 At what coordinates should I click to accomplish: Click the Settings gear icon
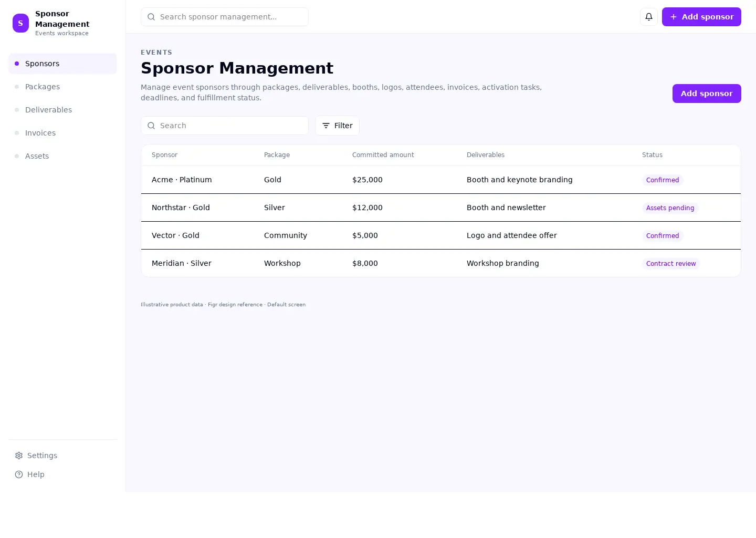coord(19,456)
